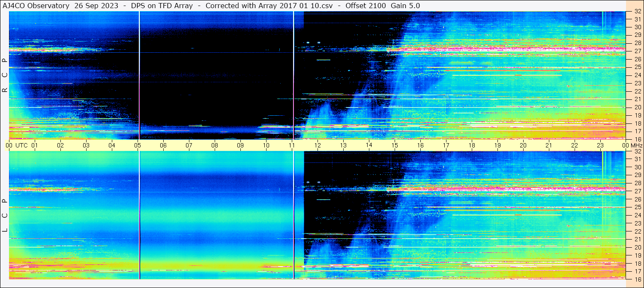Click the 13 hour tick label
Image resolution: width=644 pixels, height=288 pixels.
coord(343,145)
